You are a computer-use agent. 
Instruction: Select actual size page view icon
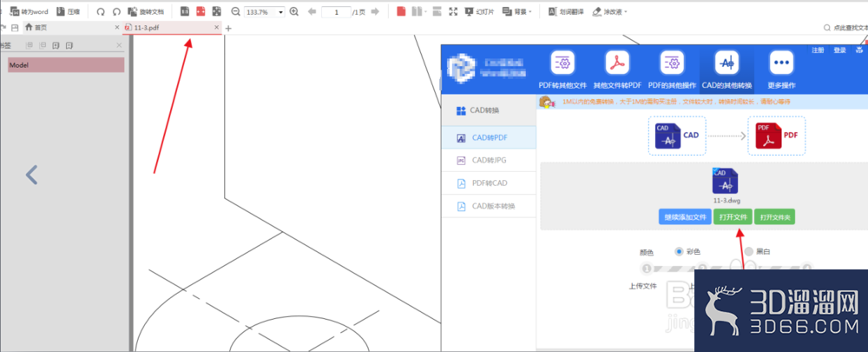pos(185,11)
